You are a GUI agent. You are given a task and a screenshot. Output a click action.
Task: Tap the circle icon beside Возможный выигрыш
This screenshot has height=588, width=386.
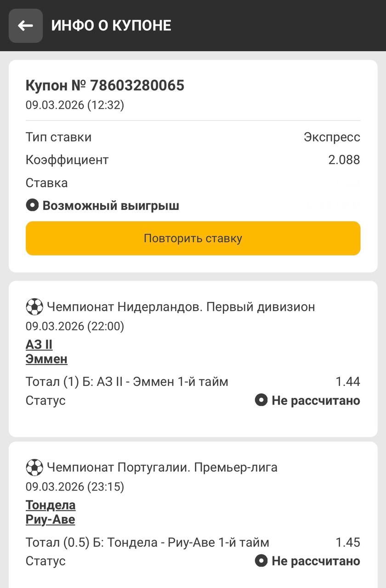click(x=32, y=205)
